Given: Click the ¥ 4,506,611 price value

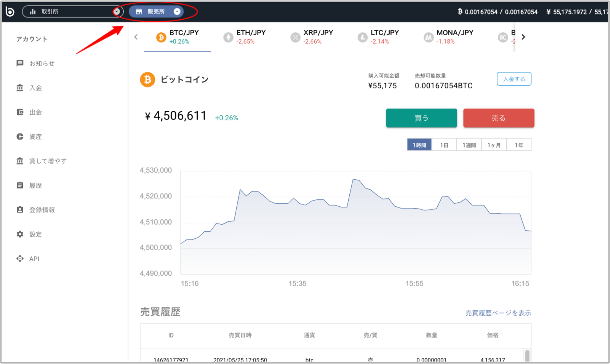Looking at the screenshot, I should [176, 116].
